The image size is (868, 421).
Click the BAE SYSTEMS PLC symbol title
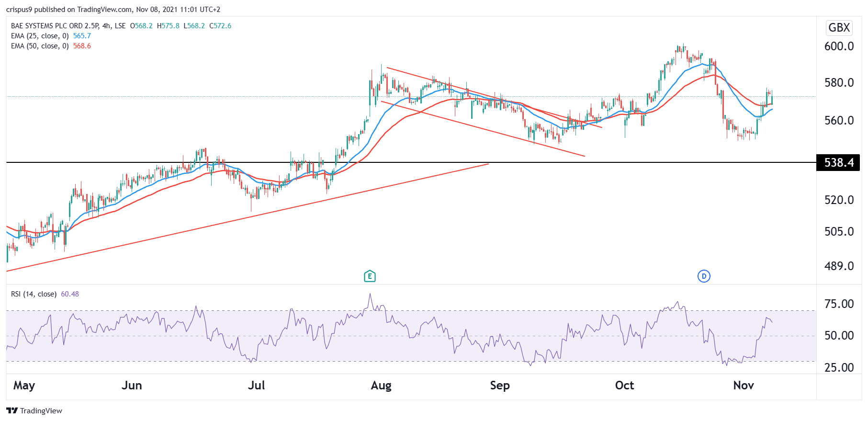coord(55,26)
